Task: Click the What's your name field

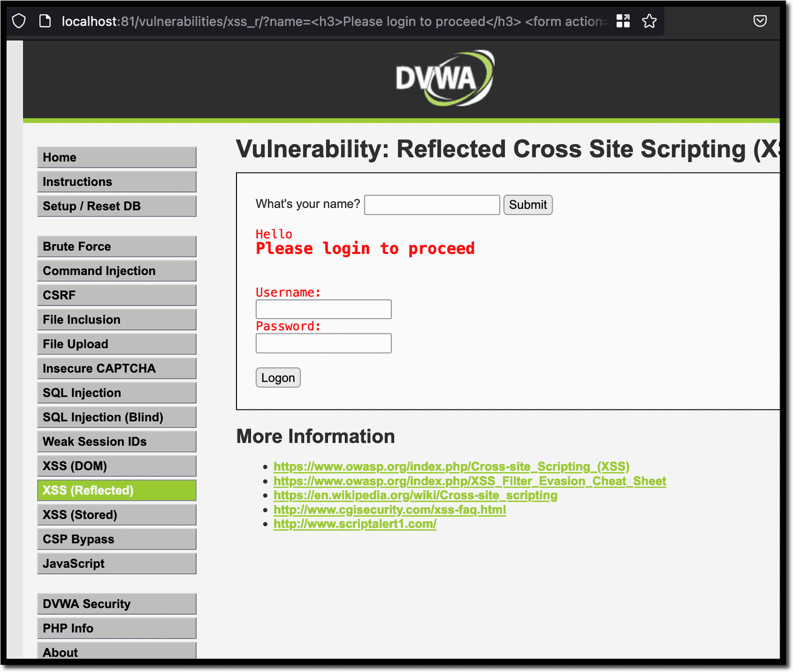Action: (432, 204)
